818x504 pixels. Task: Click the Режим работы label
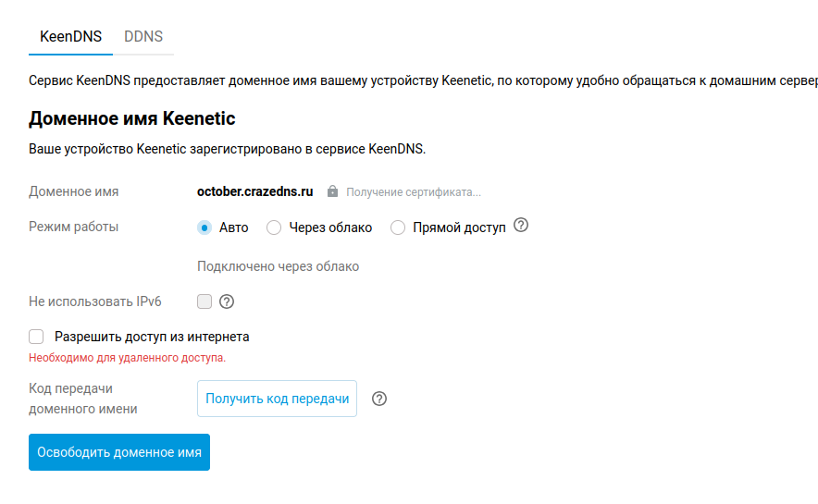(74, 227)
